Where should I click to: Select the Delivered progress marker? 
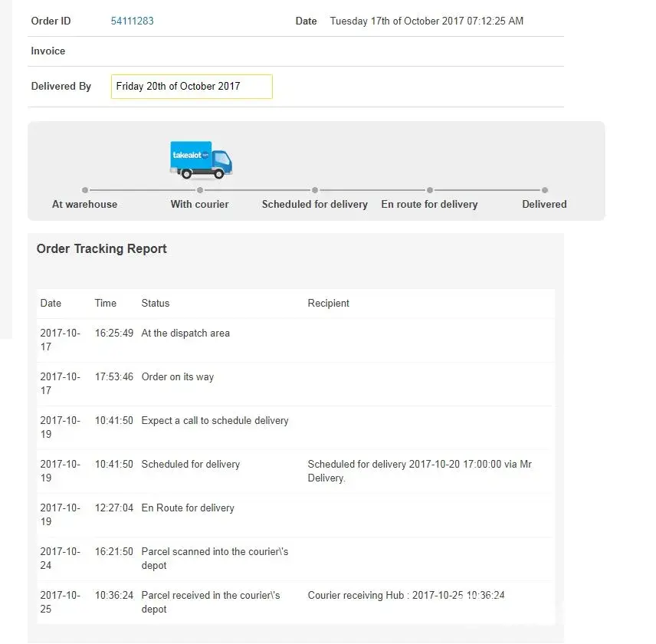(x=545, y=190)
